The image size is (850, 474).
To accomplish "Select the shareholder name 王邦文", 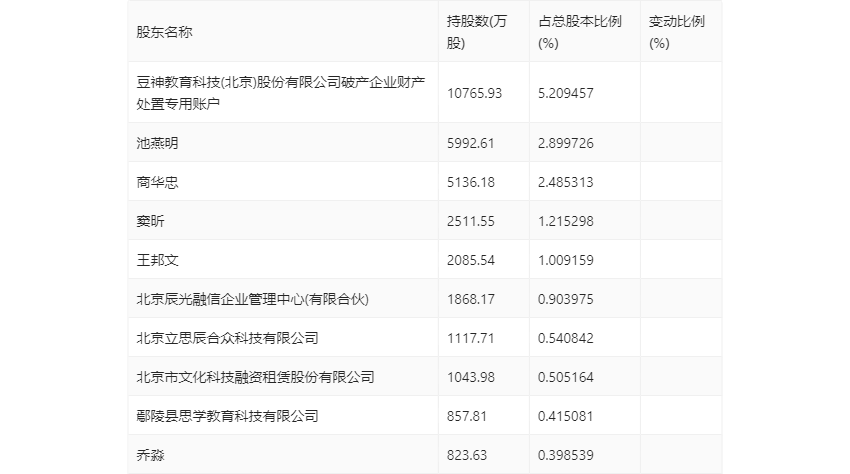I will [157, 260].
